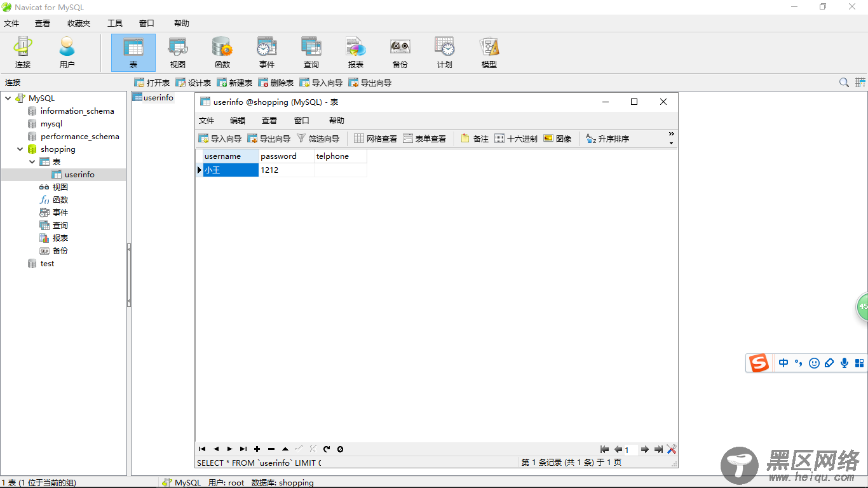Viewport: 868px width, 488px height.
Task: Open the main 帮助 menu
Action: (x=182, y=24)
